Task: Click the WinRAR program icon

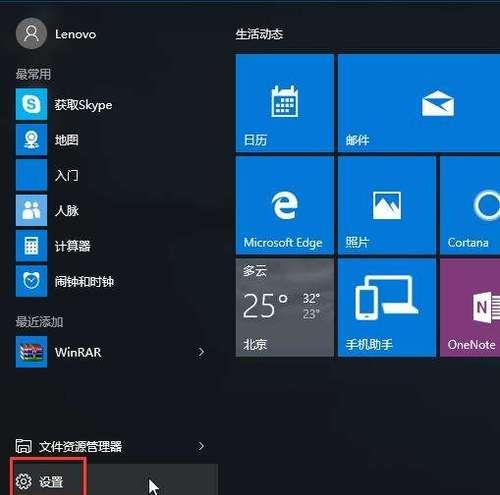Action: point(31,352)
